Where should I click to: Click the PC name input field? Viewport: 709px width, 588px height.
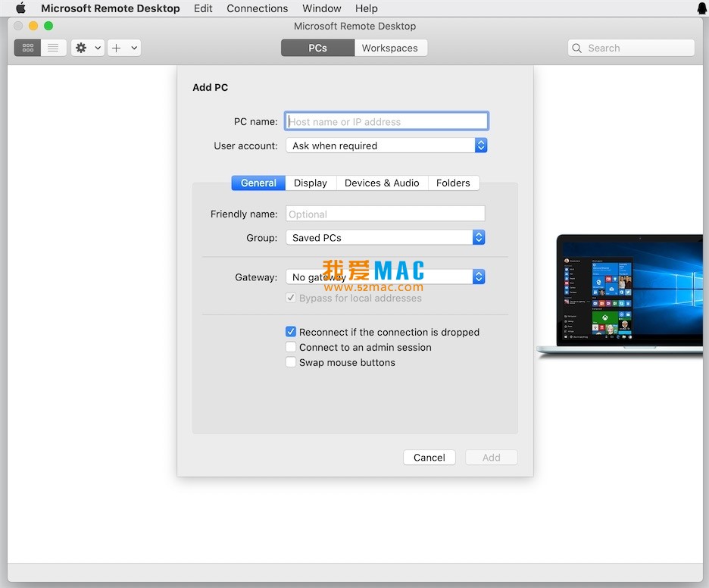click(x=386, y=121)
